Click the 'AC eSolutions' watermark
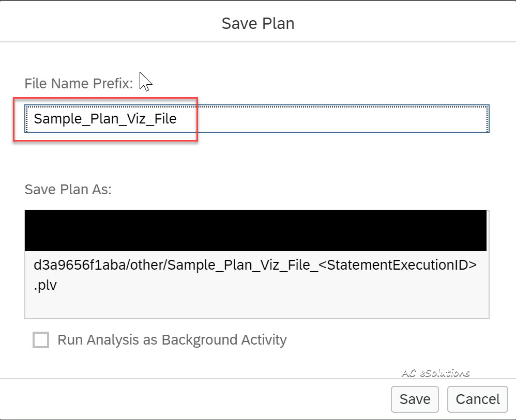This screenshot has height=420, width=516. tap(435, 373)
